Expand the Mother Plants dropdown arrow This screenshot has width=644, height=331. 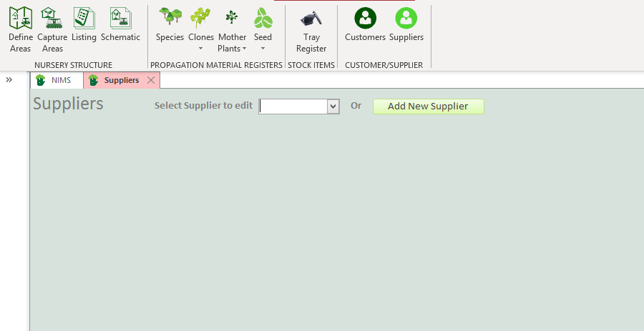coord(245,49)
